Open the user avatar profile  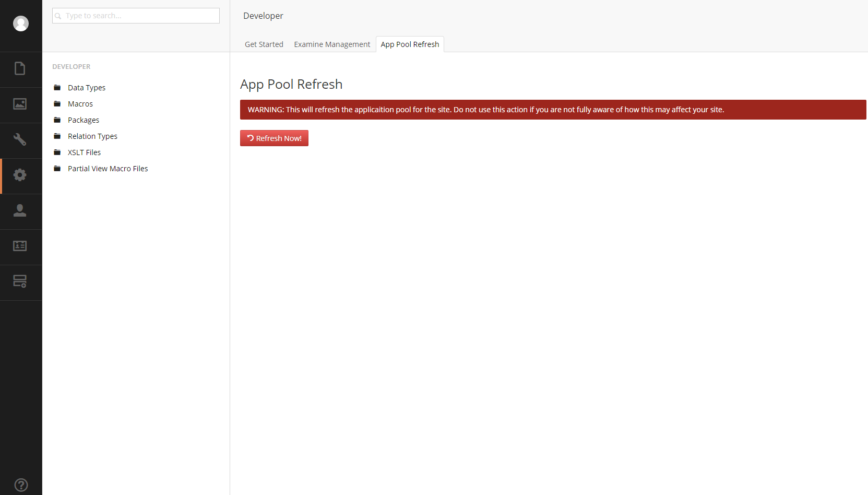21,23
